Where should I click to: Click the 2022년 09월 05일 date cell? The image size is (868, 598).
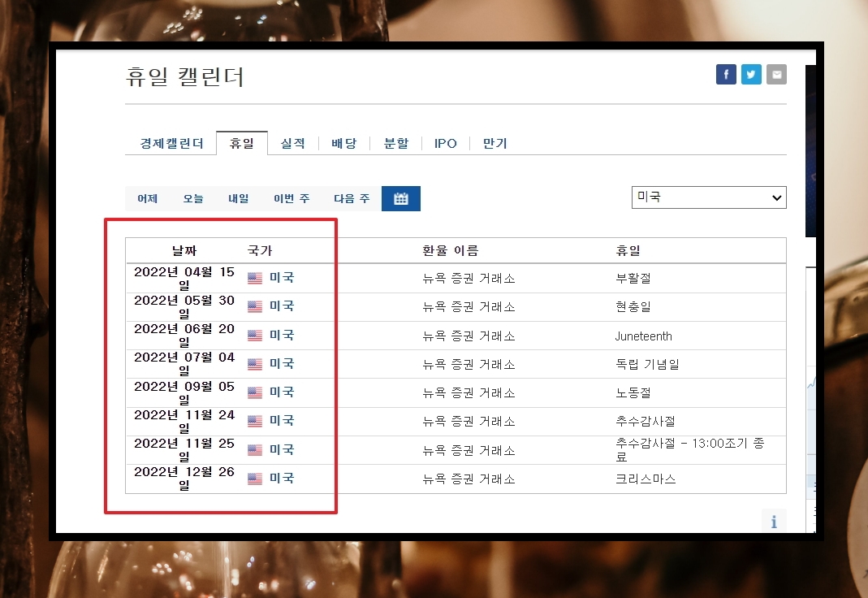pos(184,392)
